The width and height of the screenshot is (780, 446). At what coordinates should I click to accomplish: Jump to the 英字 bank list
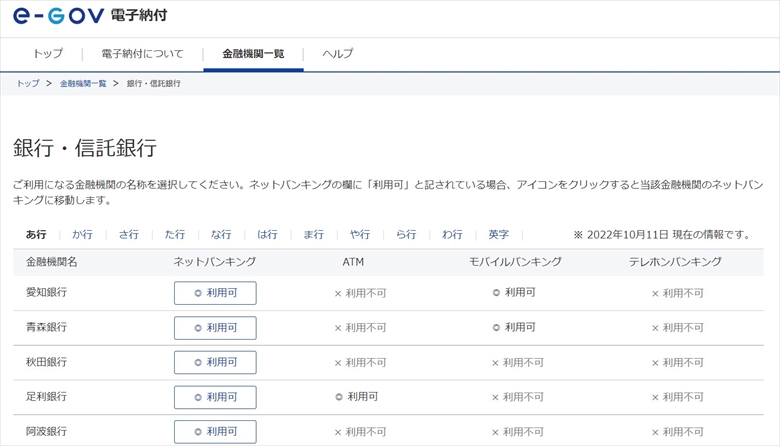498,234
